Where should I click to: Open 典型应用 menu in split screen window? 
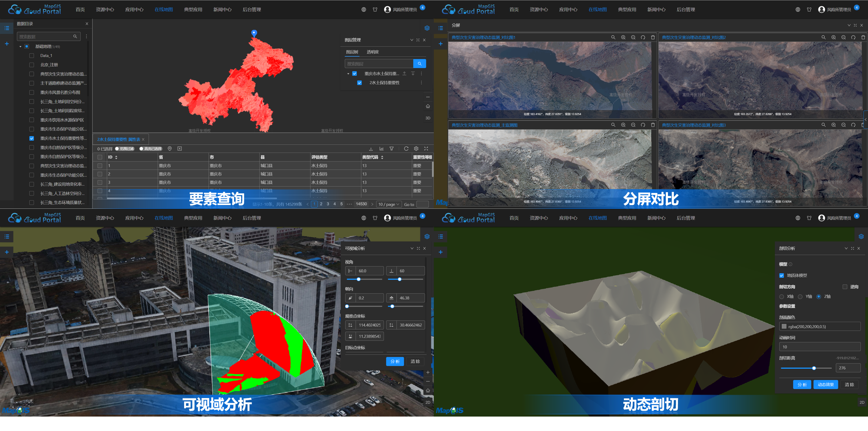(x=627, y=10)
